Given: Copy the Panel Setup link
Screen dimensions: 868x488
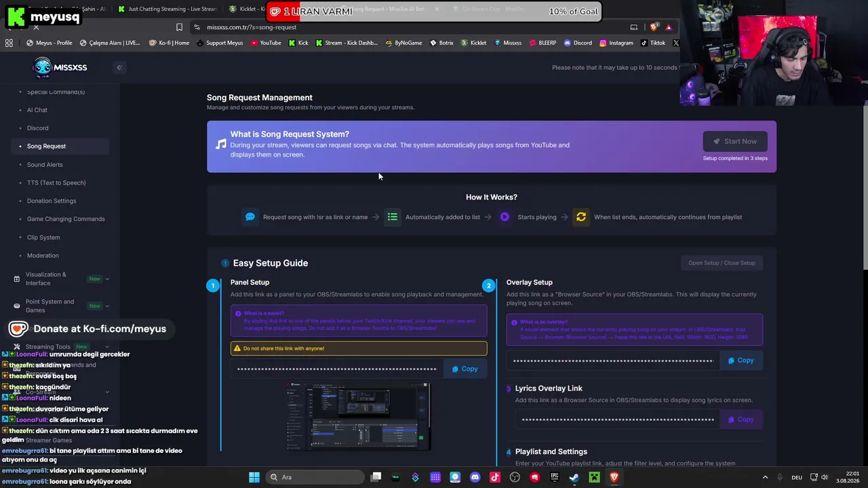Looking at the screenshot, I should click(465, 369).
